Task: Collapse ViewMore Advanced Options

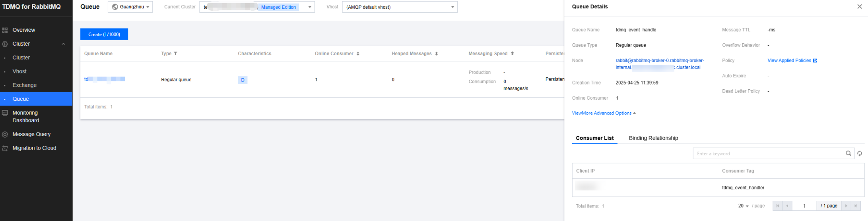Action: click(604, 113)
